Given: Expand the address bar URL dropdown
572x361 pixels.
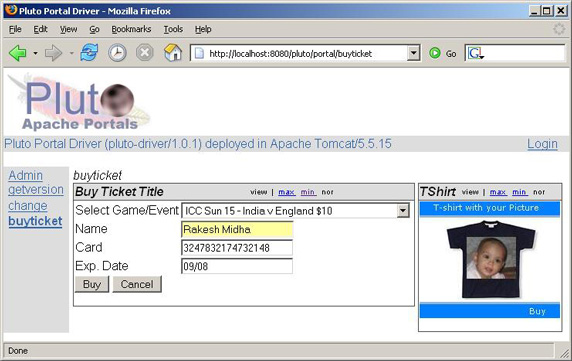Looking at the screenshot, I should (x=413, y=54).
